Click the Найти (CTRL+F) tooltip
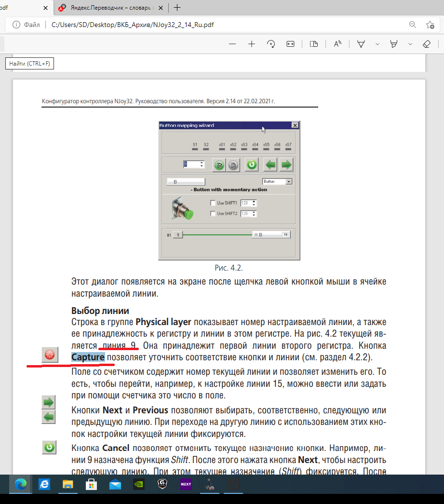 [29, 63]
